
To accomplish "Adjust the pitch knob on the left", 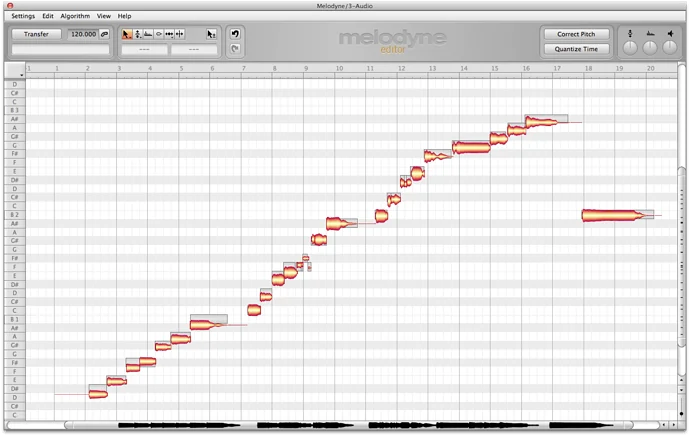I will pos(630,48).
